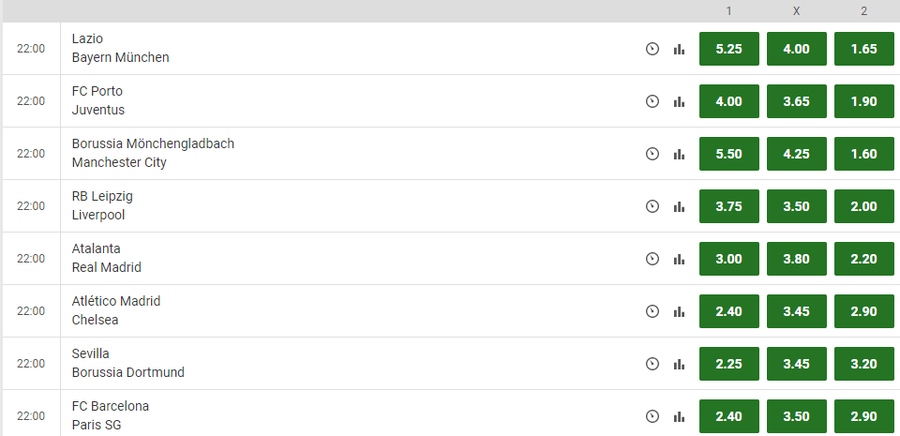Click clock icon on Mönchengladbach vs Manchester City
Screen dimensions: 900x436
click(652, 154)
